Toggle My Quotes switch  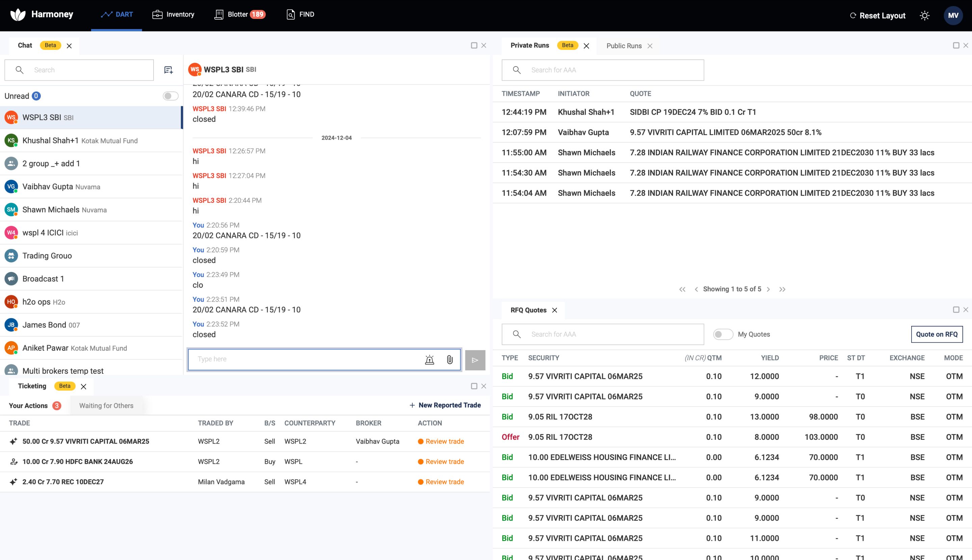pyautogui.click(x=723, y=334)
